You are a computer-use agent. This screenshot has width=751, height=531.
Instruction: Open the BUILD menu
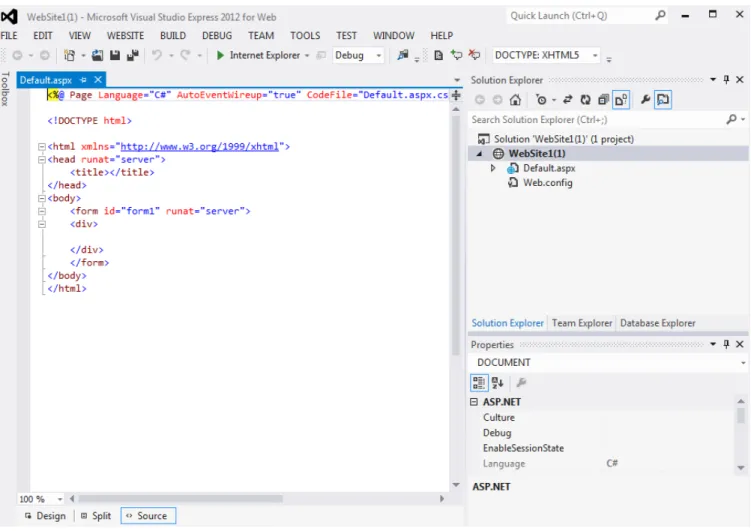click(173, 35)
